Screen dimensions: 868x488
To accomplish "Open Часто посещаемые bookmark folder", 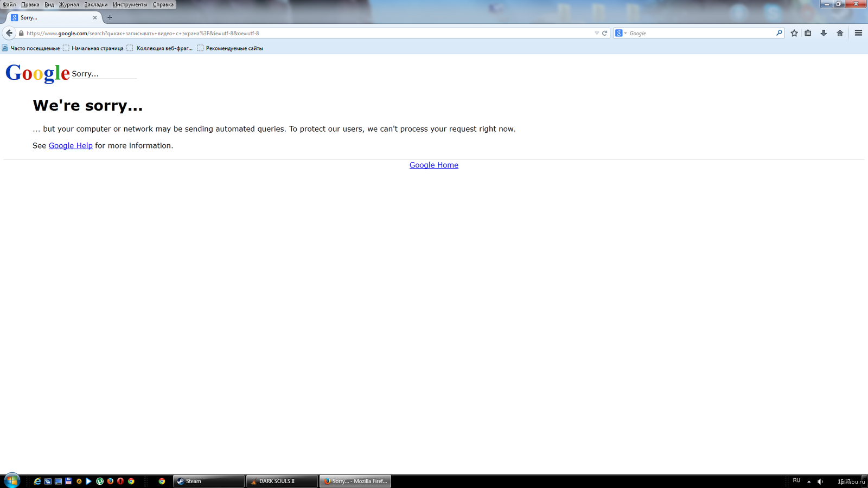I will tap(31, 48).
